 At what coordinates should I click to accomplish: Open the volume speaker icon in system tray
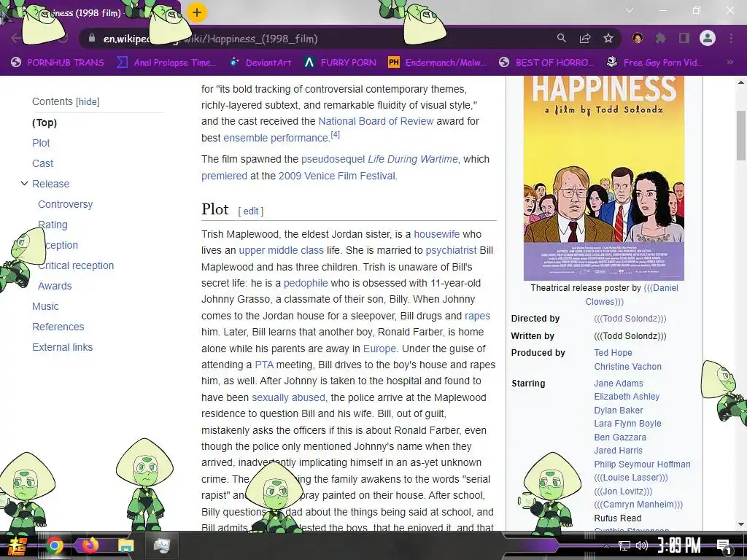[642, 545]
